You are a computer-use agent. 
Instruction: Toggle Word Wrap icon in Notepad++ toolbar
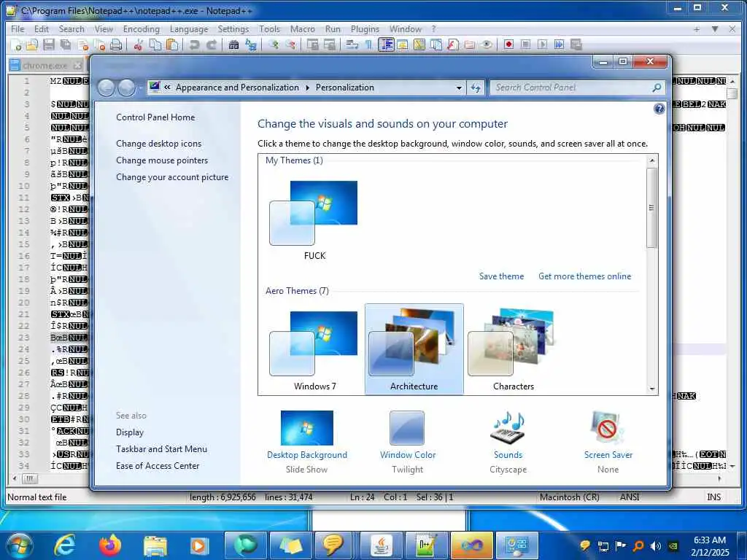[352, 44]
